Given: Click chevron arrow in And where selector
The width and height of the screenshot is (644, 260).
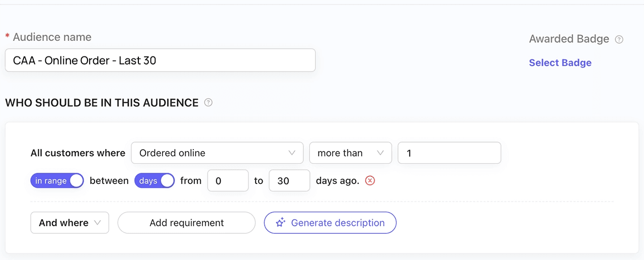Looking at the screenshot, I should (x=98, y=223).
